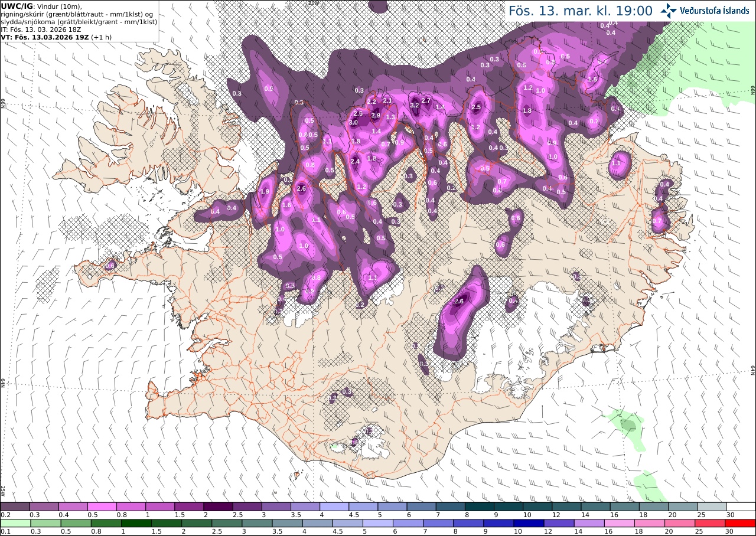Select the dark mauve 0.2 swatch in purple legend
This screenshot has width=756, height=536.
pyautogui.click(x=15, y=506)
